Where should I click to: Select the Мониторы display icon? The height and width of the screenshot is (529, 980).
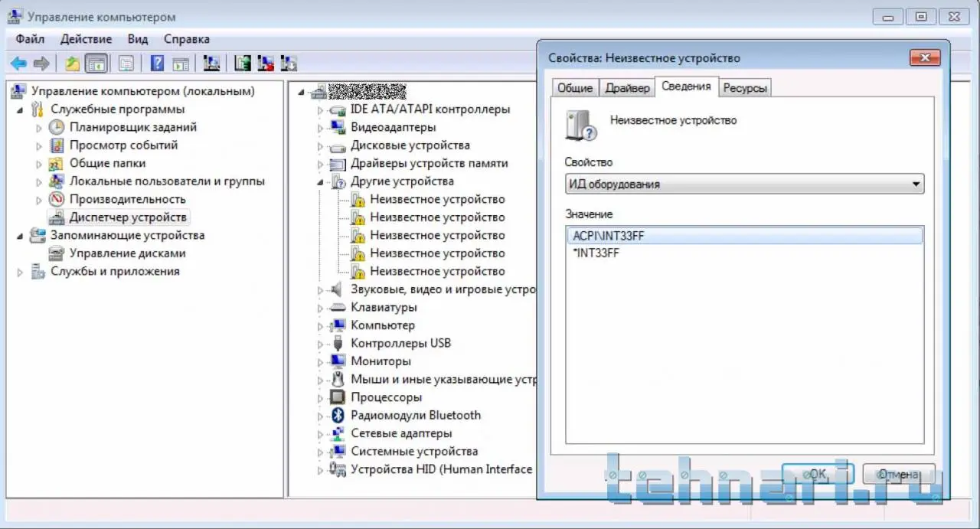click(x=338, y=361)
